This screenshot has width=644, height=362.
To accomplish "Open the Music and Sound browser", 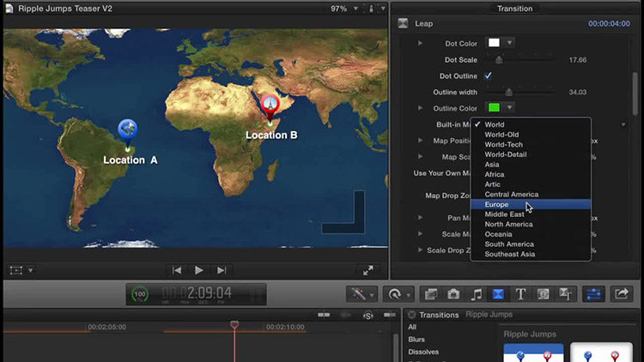I will (476, 294).
